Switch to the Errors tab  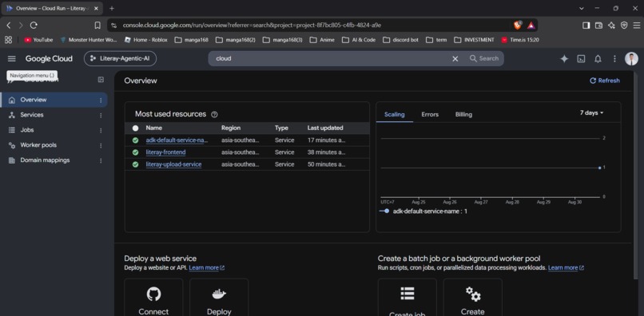[x=430, y=114]
